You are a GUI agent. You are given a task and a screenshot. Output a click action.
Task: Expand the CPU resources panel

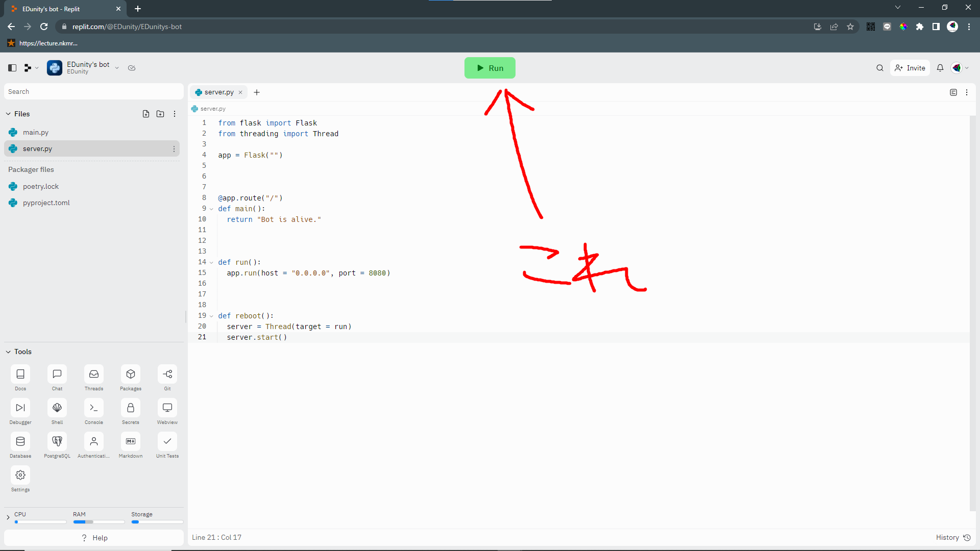tap(8, 517)
